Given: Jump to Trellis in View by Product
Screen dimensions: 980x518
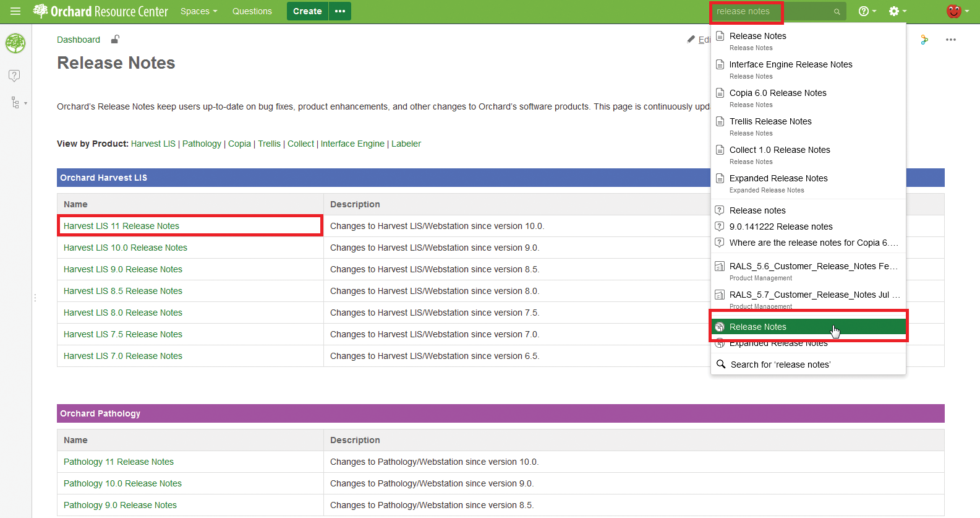Looking at the screenshot, I should tap(269, 144).
